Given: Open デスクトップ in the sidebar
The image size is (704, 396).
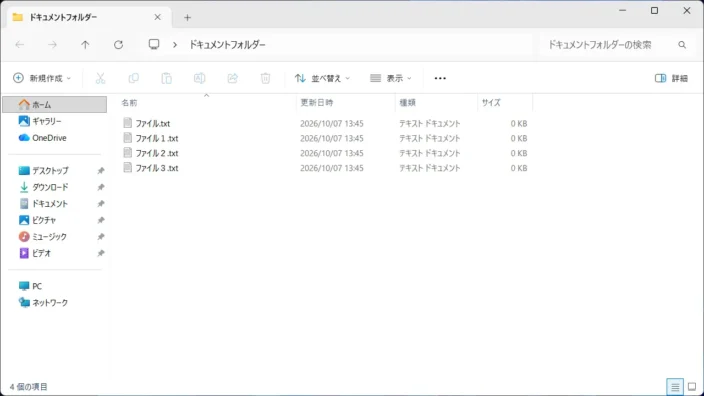Looking at the screenshot, I should (50, 171).
